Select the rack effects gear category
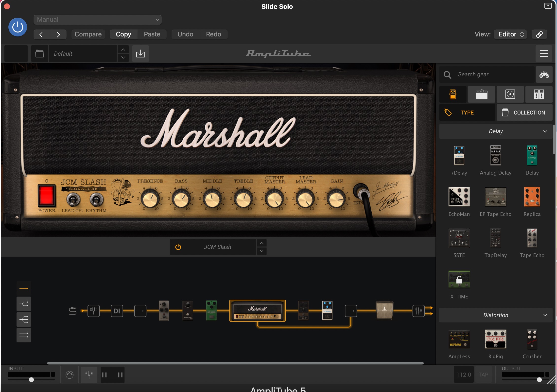 point(539,94)
